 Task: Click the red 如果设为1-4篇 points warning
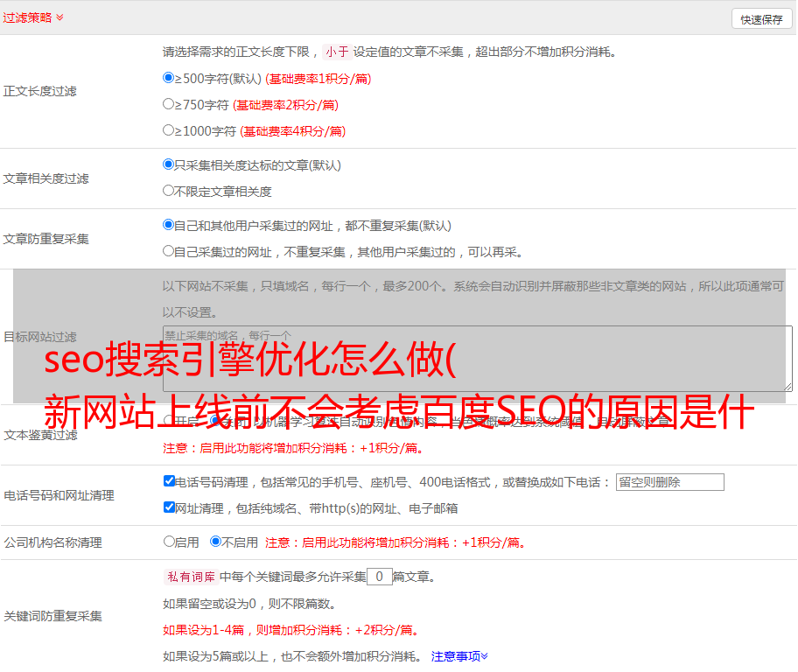coord(292,630)
